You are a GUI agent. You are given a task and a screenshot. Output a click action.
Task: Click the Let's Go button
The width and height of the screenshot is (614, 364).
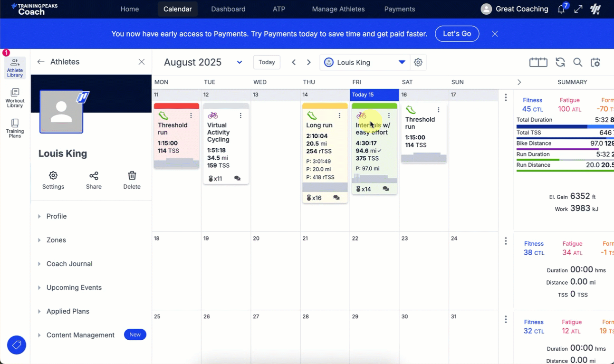(x=457, y=34)
